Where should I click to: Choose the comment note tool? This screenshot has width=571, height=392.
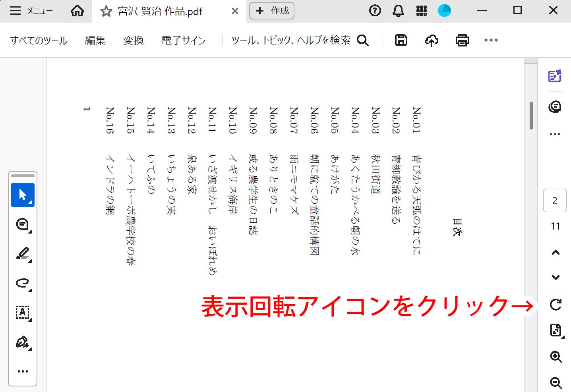22,224
